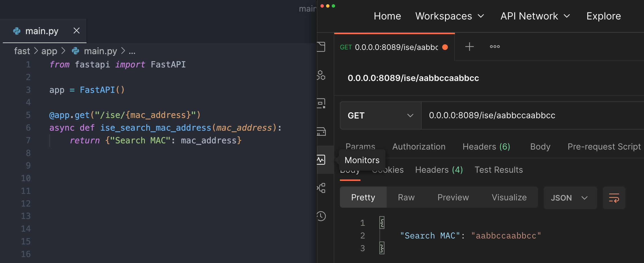Click the plus icon to add request tab
Image resolution: width=644 pixels, height=263 pixels.
pyautogui.click(x=469, y=47)
